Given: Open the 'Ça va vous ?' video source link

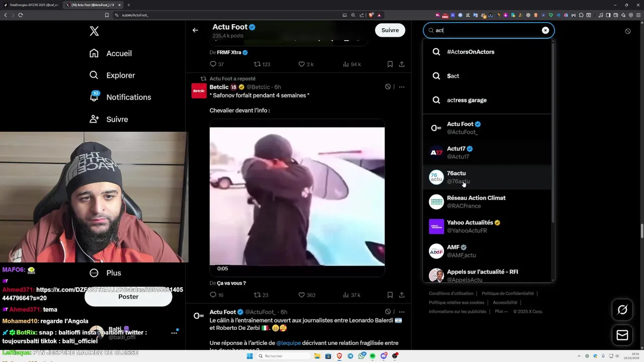Looking at the screenshot, I should pos(231,283).
